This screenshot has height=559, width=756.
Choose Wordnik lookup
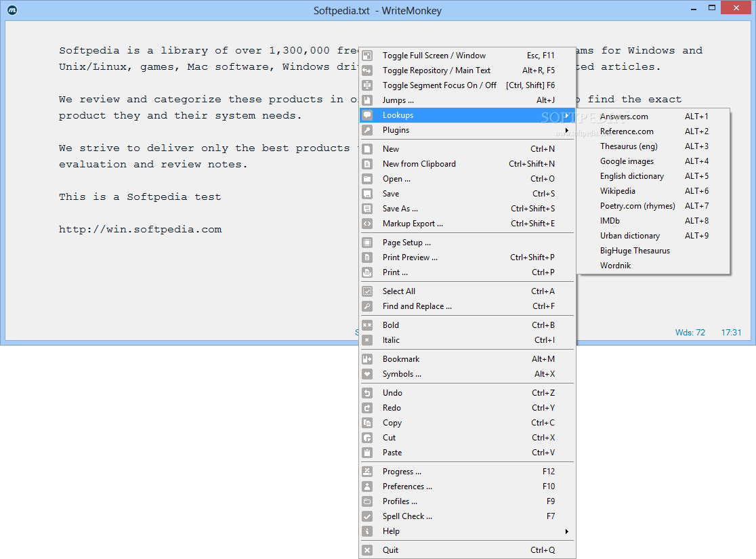(x=653, y=266)
